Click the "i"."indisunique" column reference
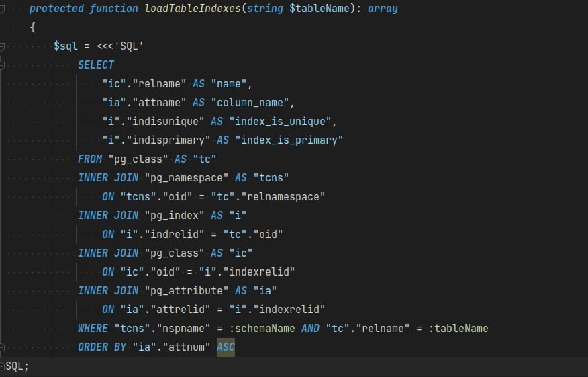 (153, 121)
